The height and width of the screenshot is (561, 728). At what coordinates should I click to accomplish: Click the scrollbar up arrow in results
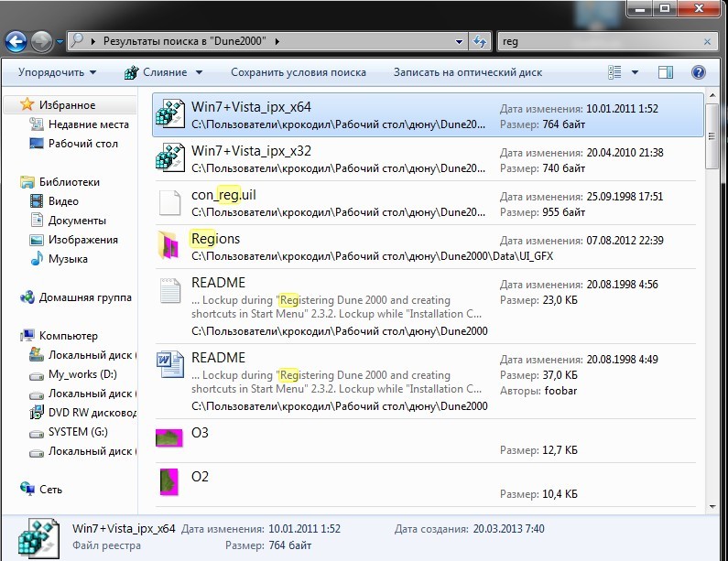[712, 96]
